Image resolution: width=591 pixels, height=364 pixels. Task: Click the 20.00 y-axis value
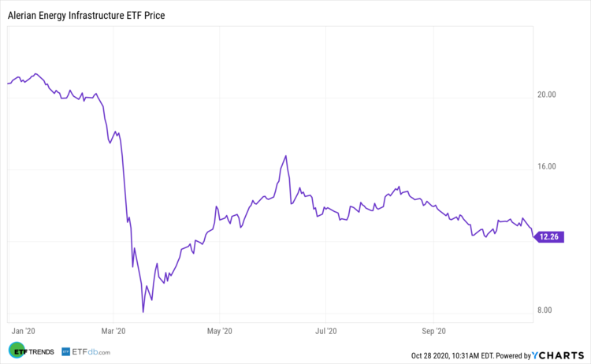(546, 95)
